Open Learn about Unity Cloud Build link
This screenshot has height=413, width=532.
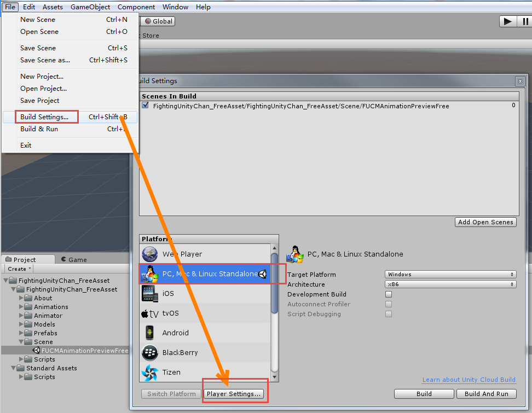pos(469,380)
